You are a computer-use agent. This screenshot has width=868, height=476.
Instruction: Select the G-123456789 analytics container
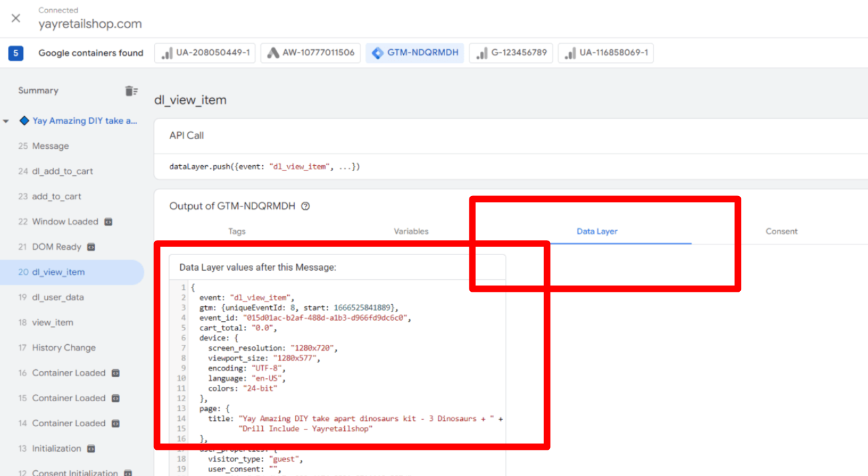(x=511, y=53)
